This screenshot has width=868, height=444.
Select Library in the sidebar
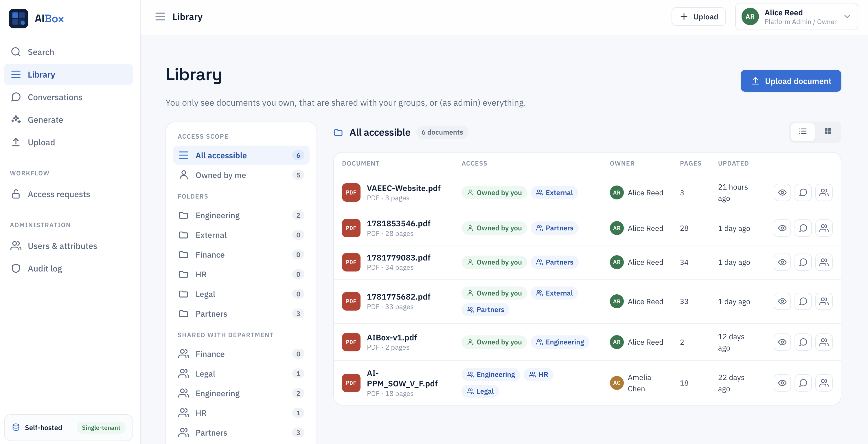coord(68,74)
